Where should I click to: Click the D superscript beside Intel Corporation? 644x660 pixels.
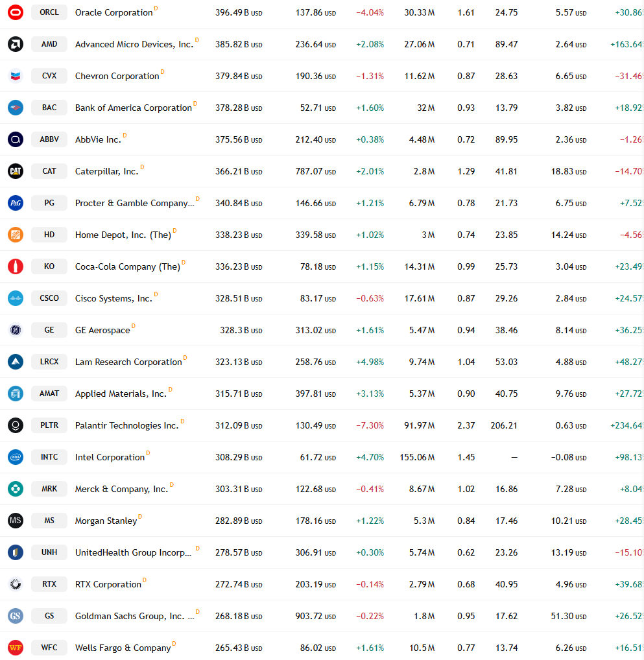point(148,453)
